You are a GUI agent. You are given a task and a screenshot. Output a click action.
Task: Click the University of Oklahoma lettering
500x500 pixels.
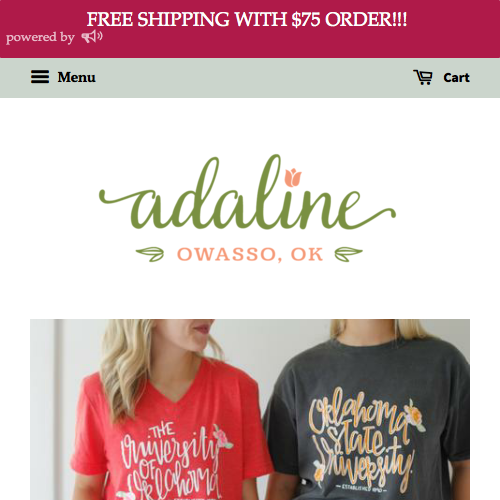coord(173,463)
